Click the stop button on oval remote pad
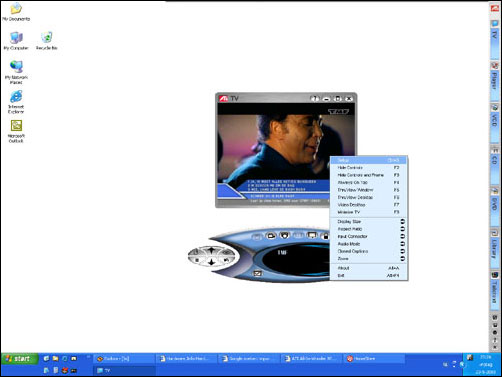 coord(197,260)
